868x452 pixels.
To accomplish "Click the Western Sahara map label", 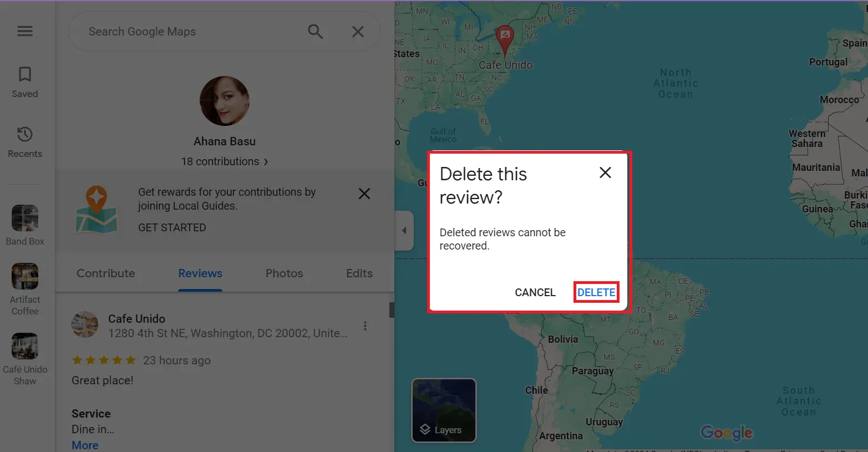I will coord(807,139).
